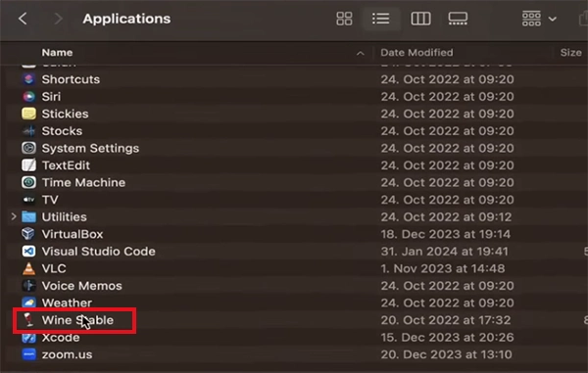Image resolution: width=588 pixels, height=373 pixels.
Task: Click the VirtualBox app icon
Action: click(x=28, y=234)
